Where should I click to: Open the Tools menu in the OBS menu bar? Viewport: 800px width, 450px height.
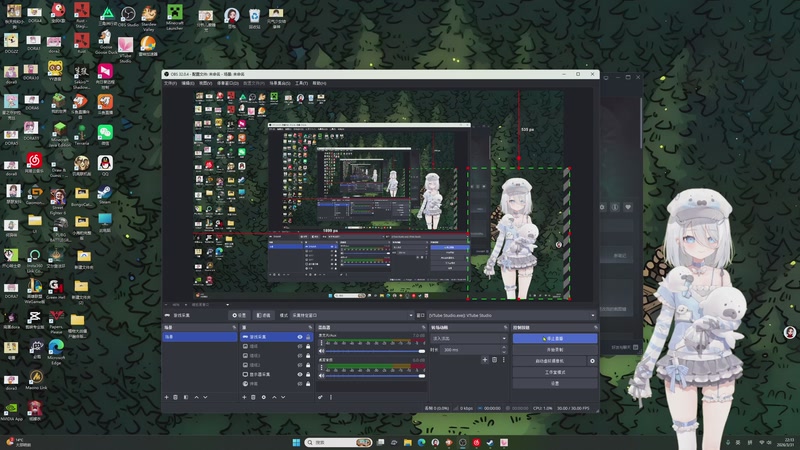point(301,83)
